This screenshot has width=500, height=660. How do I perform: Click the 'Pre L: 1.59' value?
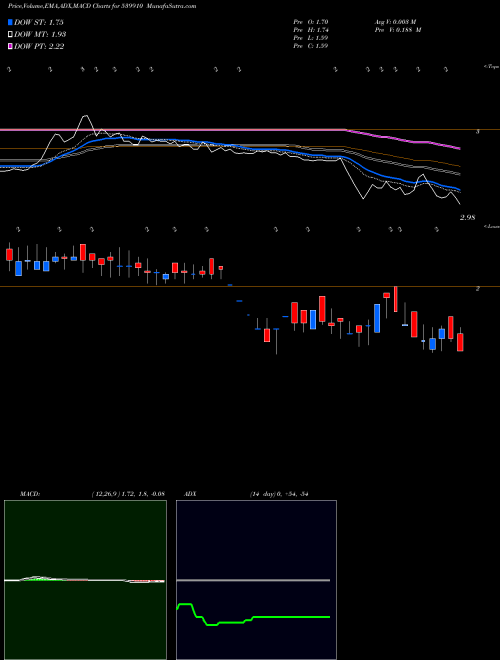click(311, 37)
